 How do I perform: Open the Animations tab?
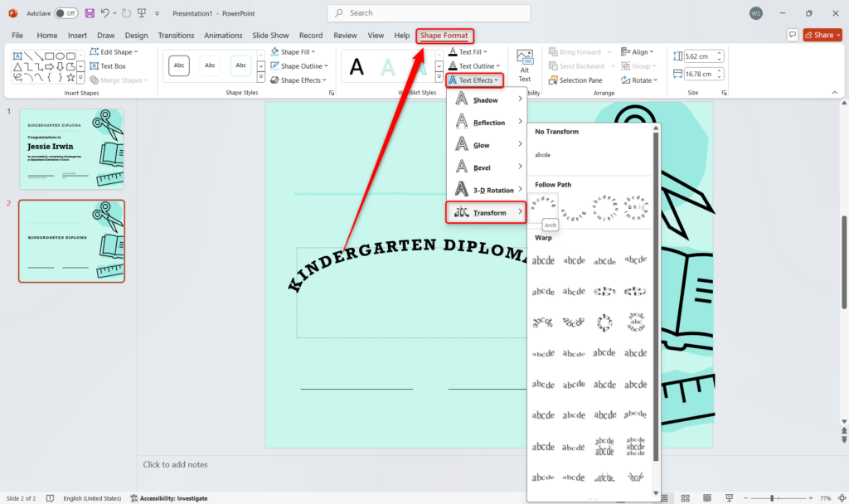[223, 36]
